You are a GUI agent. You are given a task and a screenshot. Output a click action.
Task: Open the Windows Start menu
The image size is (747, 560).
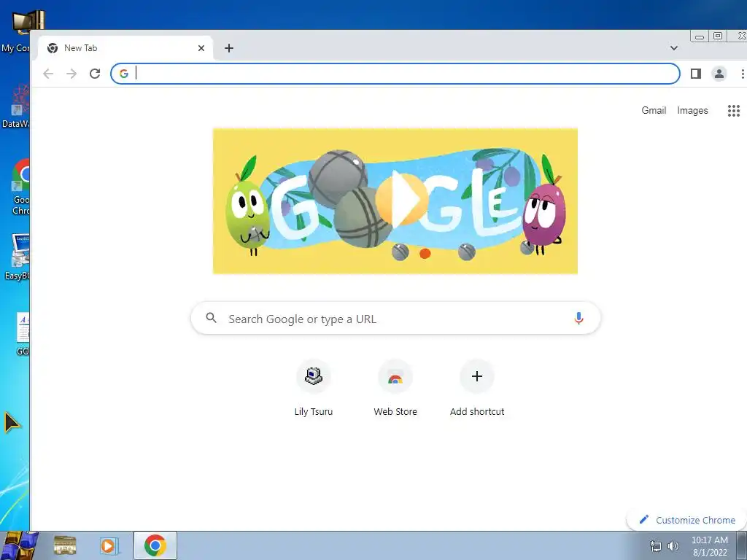coord(19,545)
